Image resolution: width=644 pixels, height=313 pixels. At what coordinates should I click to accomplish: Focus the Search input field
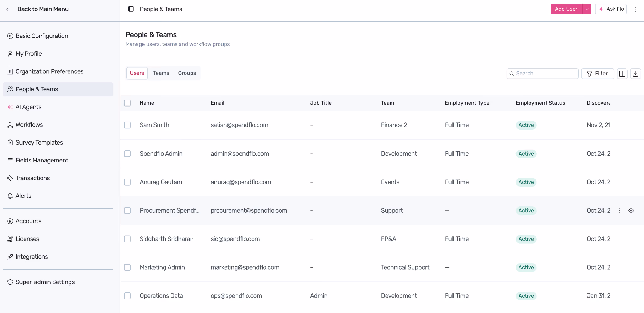[x=542, y=74]
